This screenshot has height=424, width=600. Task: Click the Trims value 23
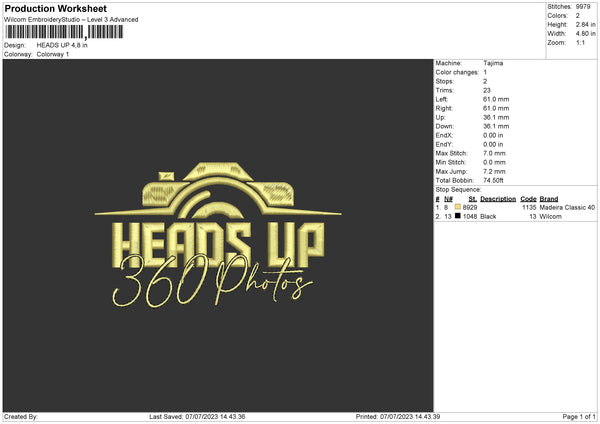(x=486, y=90)
